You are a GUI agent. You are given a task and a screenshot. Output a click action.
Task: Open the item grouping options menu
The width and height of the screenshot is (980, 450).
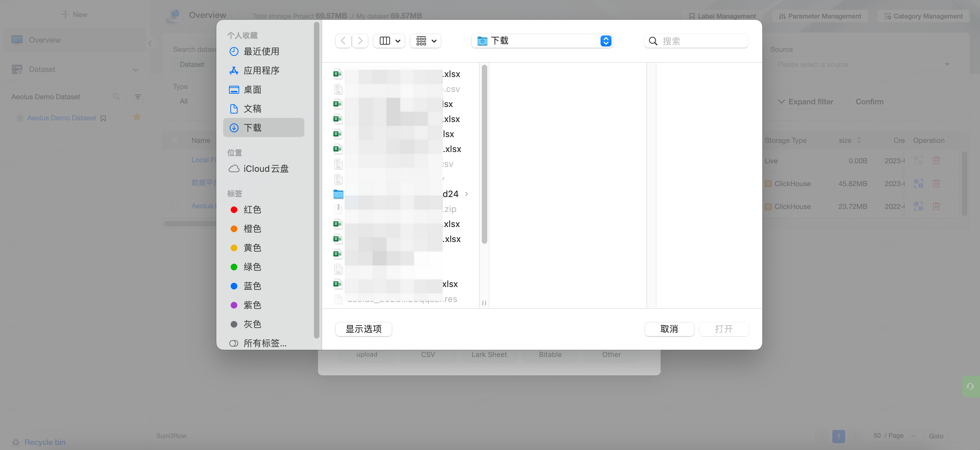pyautogui.click(x=425, y=41)
